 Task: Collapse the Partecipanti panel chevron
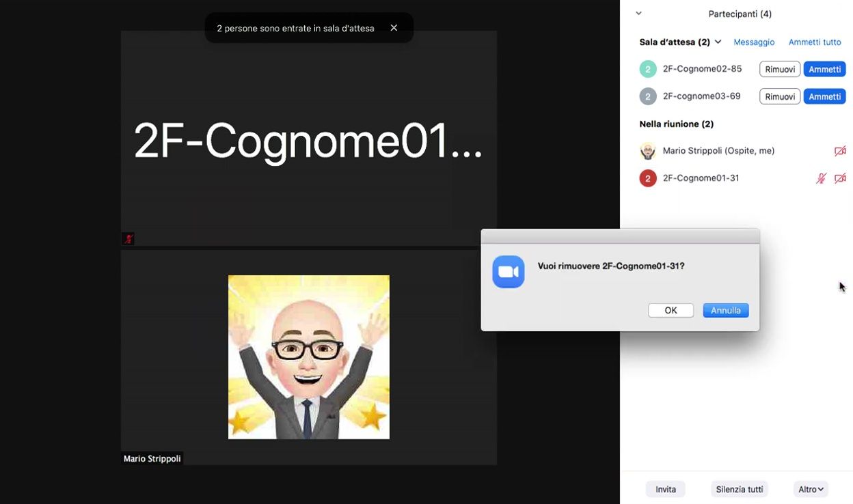(x=638, y=14)
